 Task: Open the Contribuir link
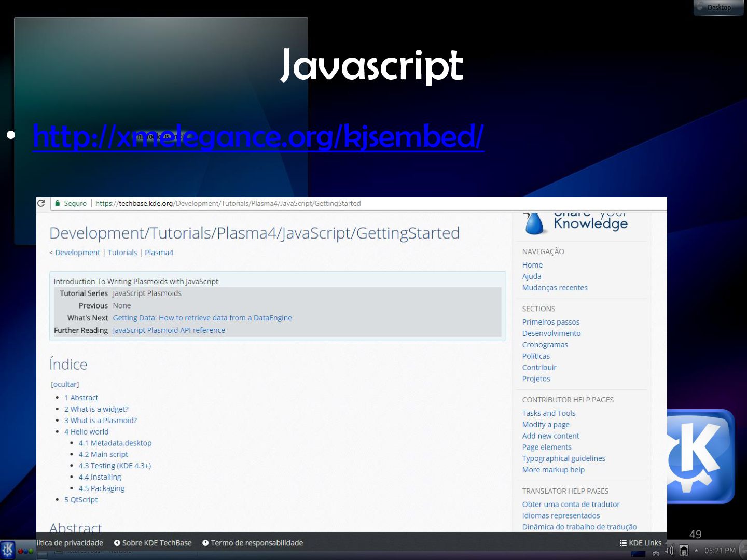pyautogui.click(x=539, y=368)
